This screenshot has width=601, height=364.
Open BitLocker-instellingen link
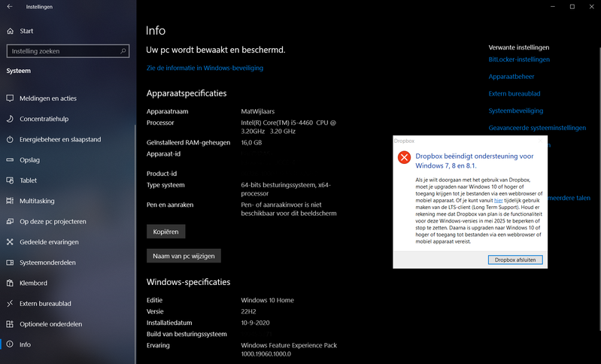click(x=519, y=59)
